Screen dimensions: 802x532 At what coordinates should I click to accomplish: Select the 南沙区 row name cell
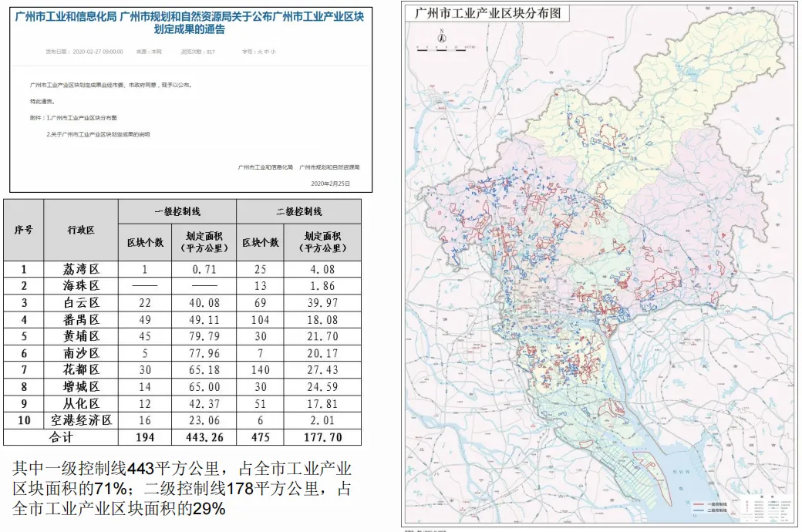click(x=81, y=353)
